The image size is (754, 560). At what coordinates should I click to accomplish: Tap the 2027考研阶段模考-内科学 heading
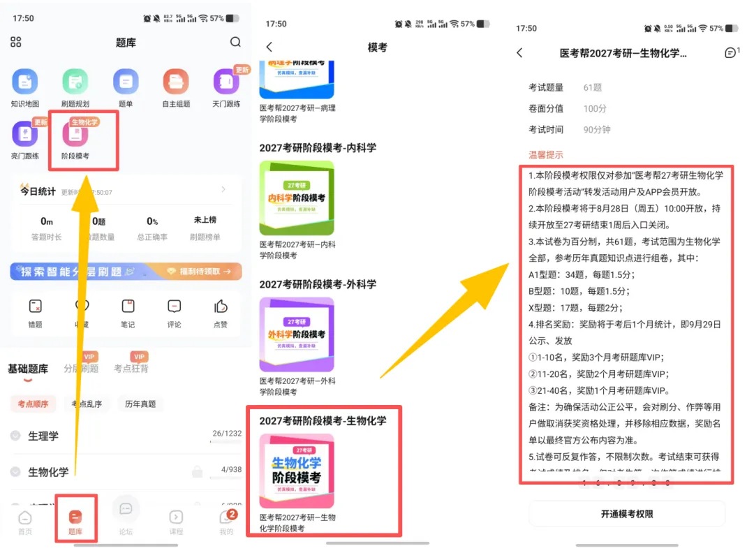(318, 148)
